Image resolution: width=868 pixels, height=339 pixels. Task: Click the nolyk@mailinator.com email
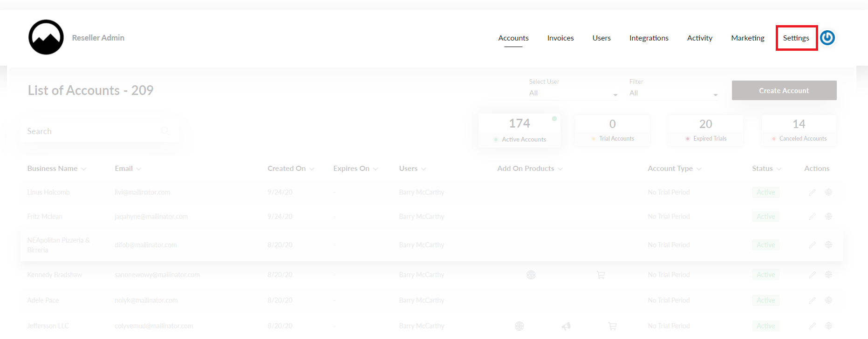pyautogui.click(x=146, y=300)
